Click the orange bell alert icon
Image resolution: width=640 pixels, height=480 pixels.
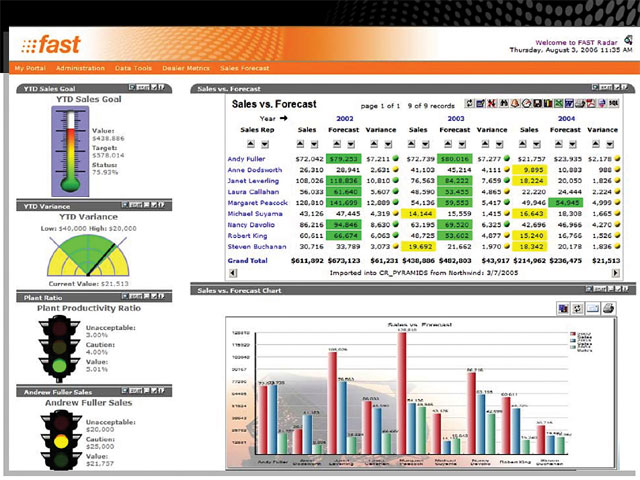pos(515,103)
